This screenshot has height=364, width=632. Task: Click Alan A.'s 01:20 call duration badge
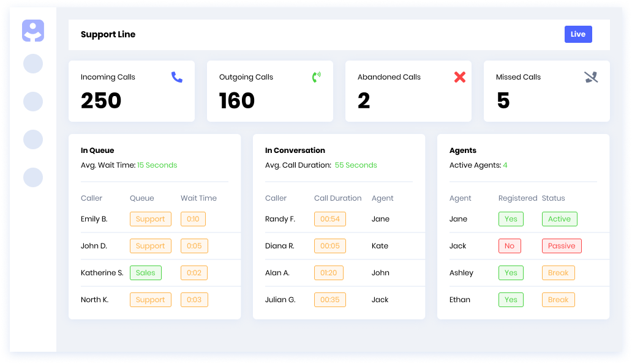(x=329, y=272)
